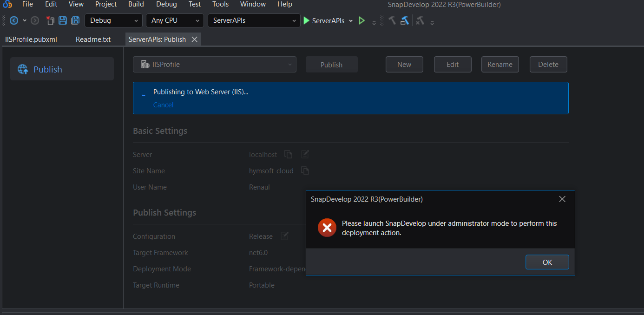Edit the Release configuration setting
The height and width of the screenshot is (315, 644).
click(x=284, y=236)
